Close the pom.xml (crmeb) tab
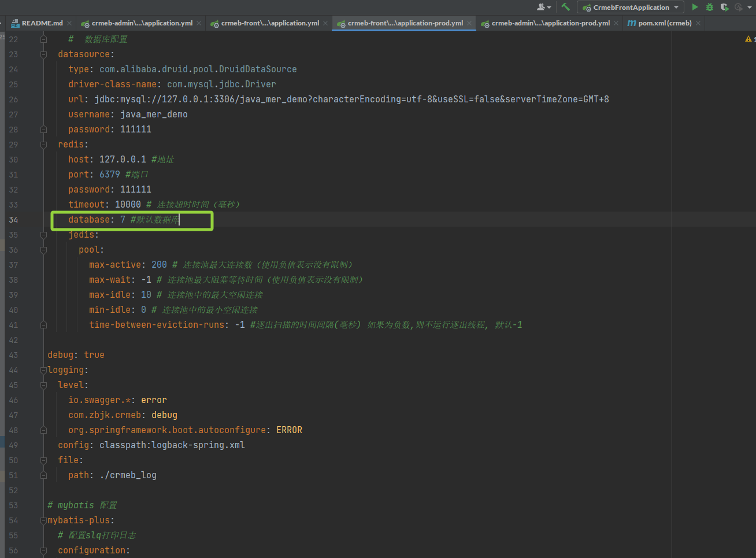756x558 pixels. click(x=698, y=23)
